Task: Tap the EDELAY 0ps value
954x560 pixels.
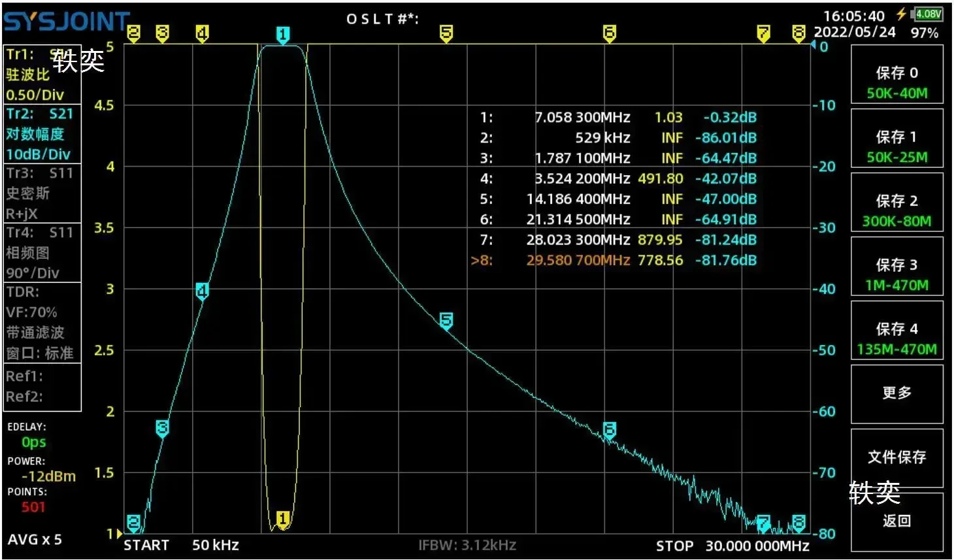Action: tap(34, 442)
